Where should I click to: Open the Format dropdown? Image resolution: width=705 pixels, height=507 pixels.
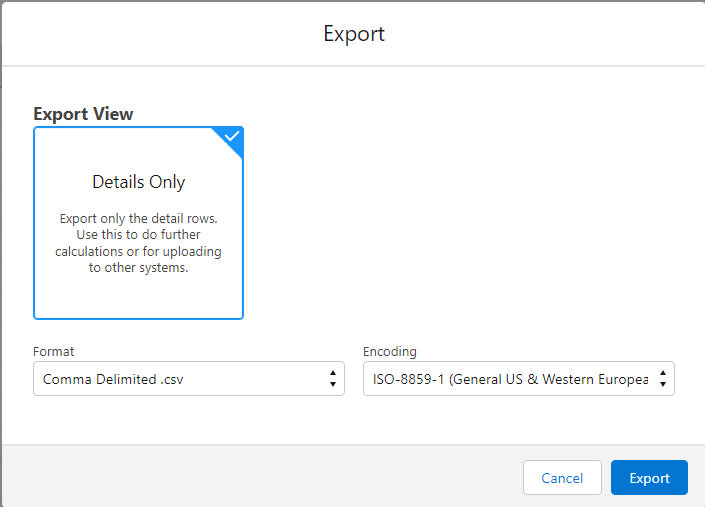pos(188,379)
